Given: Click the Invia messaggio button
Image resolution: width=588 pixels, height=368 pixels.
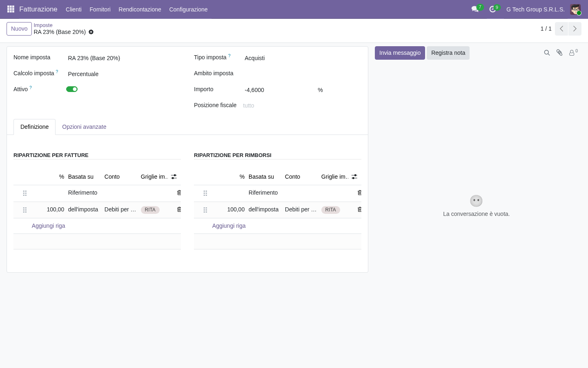Looking at the screenshot, I should (400, 53).
